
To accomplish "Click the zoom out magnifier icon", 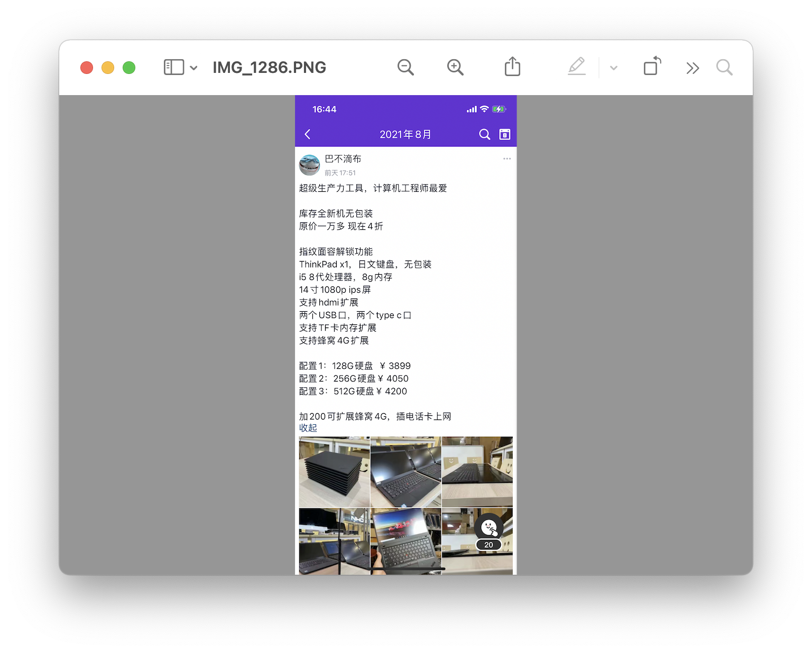I will (405, 68).
